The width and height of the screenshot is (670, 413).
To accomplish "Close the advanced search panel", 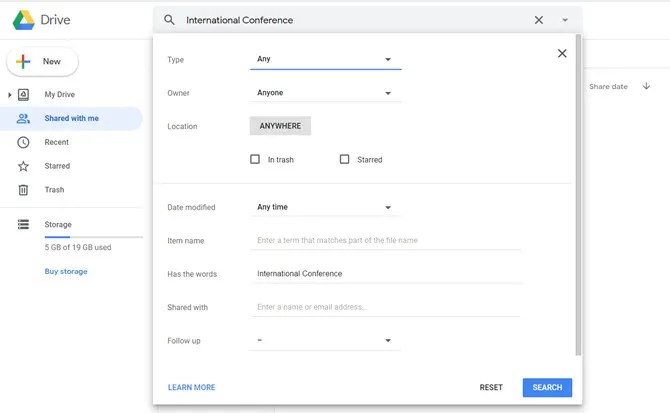I will 562,53.
